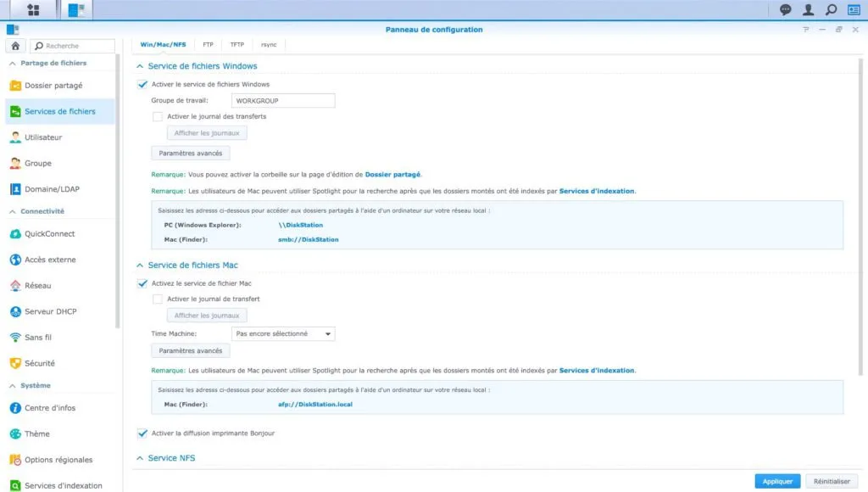Collapse Partage de fichiers sidebar group
The image size is (868, 492).
pos(12,63)
